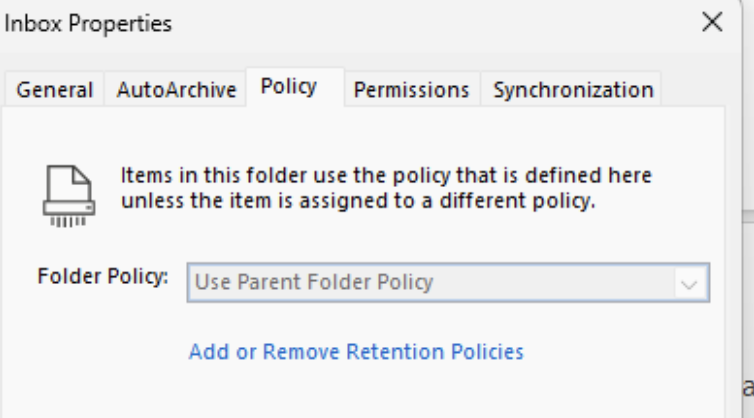Go to the Synchronization tab
754x418 pixels.
pos(573,89)
